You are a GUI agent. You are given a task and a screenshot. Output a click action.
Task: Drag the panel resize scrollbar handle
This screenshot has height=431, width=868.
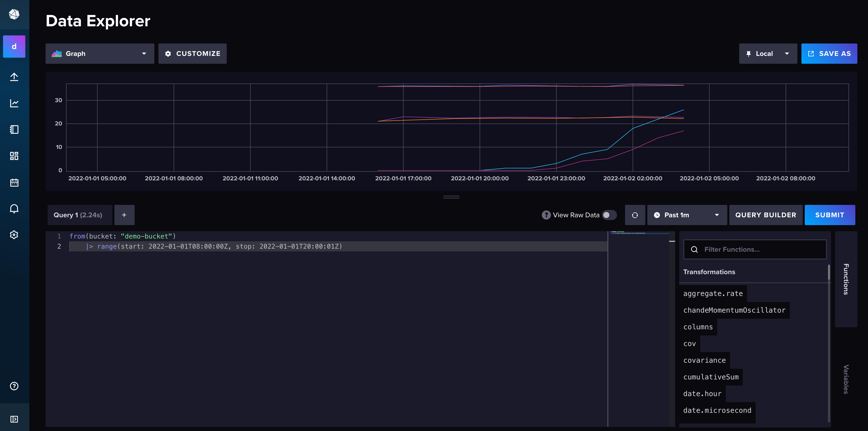pos(451,197)
